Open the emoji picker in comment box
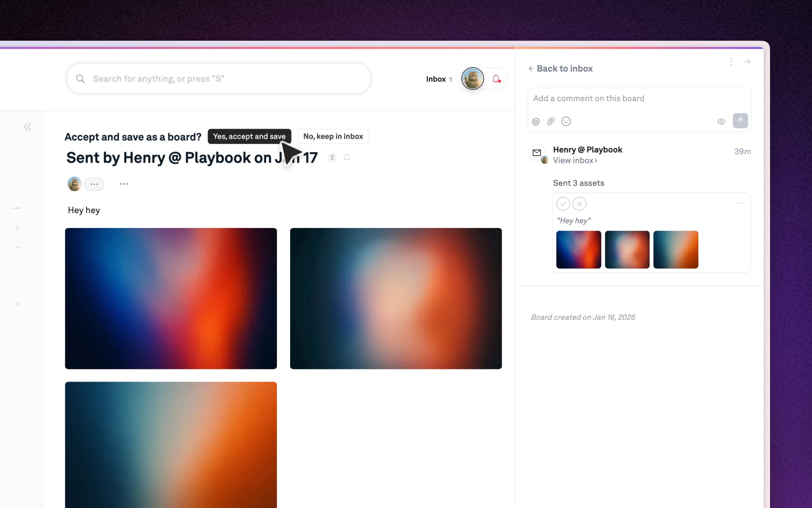This screenshot has height=508, width=812. pos(566,121)
